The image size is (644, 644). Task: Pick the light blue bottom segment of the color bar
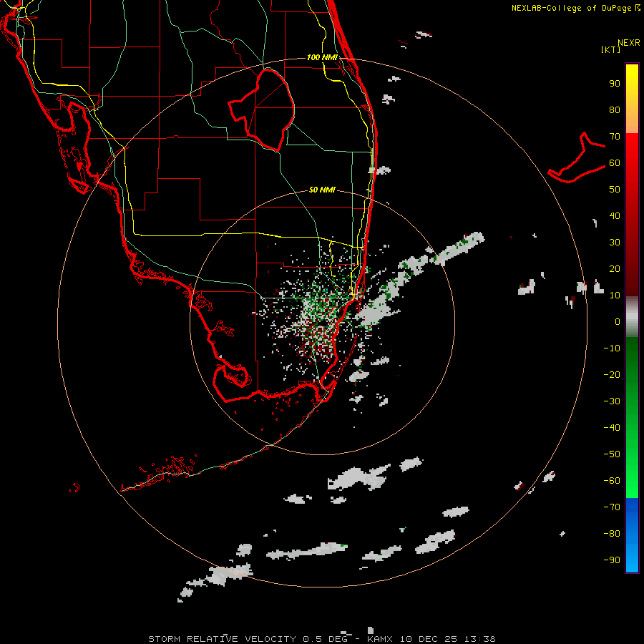click(x=632, y=559)
